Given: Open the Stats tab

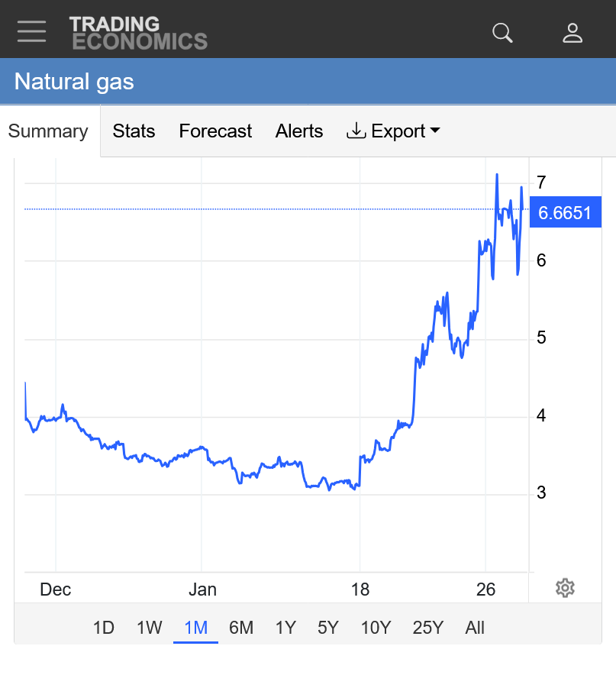Looking at the screenshot, I should (x=134, y=131).
